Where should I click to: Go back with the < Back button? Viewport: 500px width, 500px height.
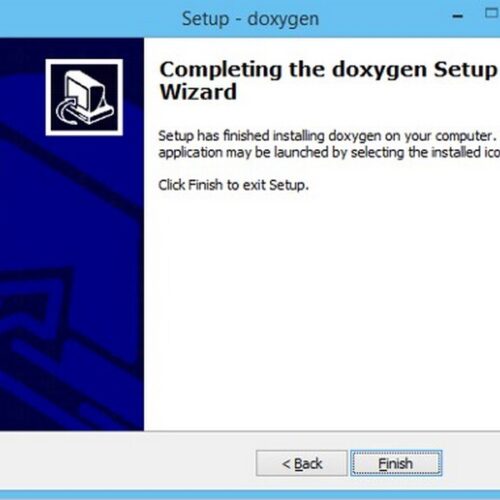coord(302,463)
